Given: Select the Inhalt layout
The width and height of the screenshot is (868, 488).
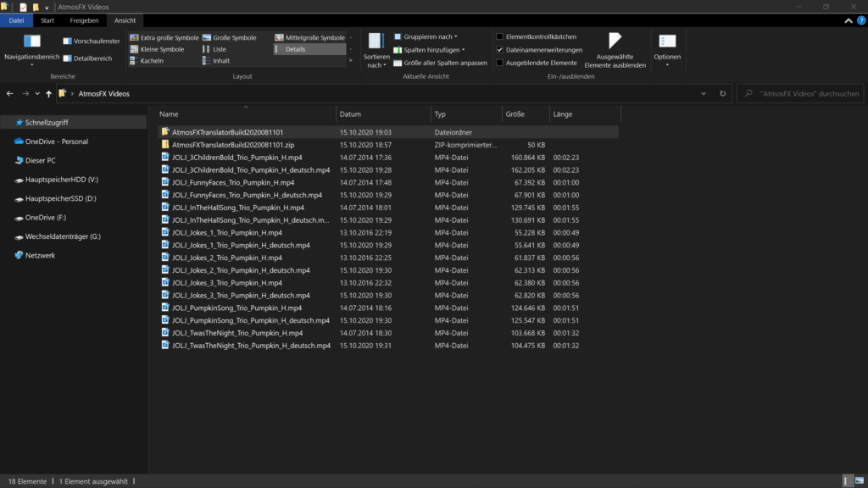Looking at the screenshot, I should (x=216, y=61).
